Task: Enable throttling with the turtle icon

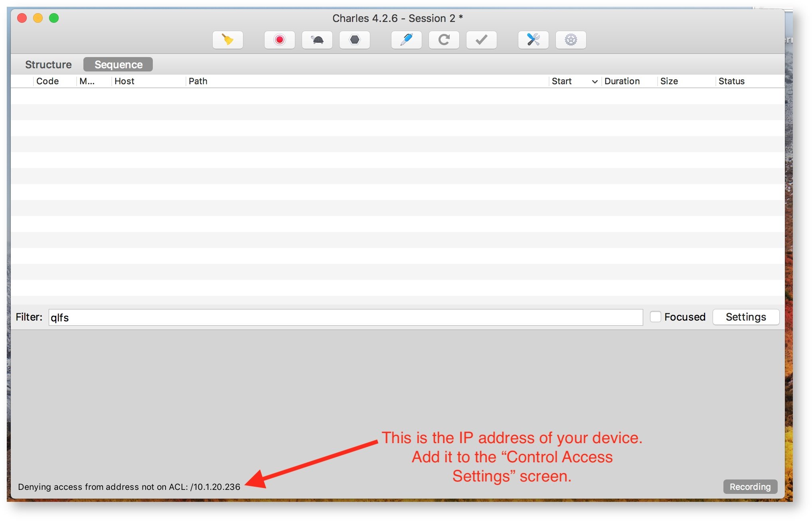Action: tap(317, 40)
